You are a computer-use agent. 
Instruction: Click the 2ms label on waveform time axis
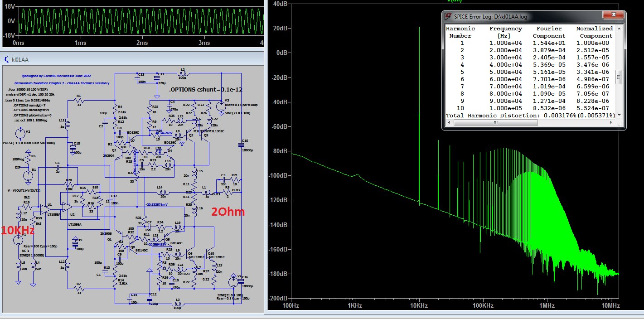pyautogui.click(x=142, y=43)
